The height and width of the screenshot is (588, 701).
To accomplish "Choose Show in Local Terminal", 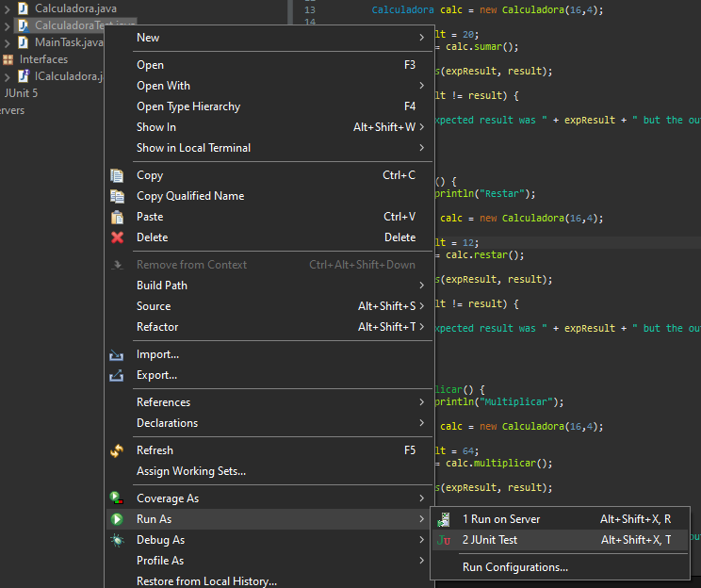I will click(x=269, y=148).
